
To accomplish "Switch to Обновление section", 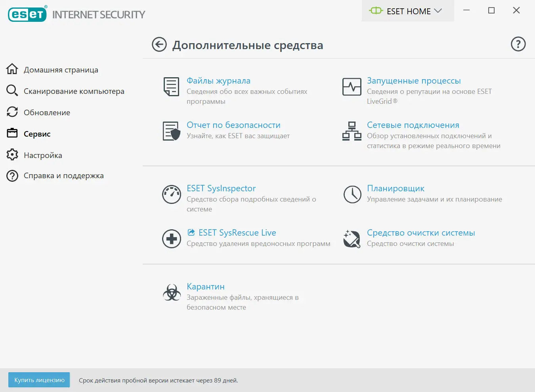I will 47,112.
